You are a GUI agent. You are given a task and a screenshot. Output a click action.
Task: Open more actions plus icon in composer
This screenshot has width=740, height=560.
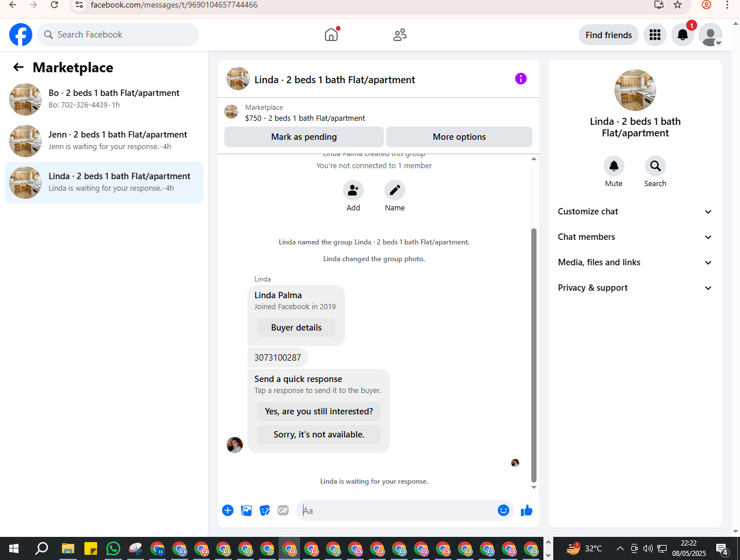pyautogui.click(x=228, y=510)
